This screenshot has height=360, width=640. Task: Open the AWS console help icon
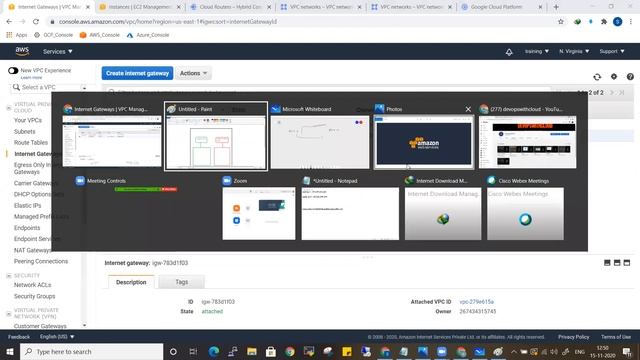pyautogui.click(x=630, y=77)
